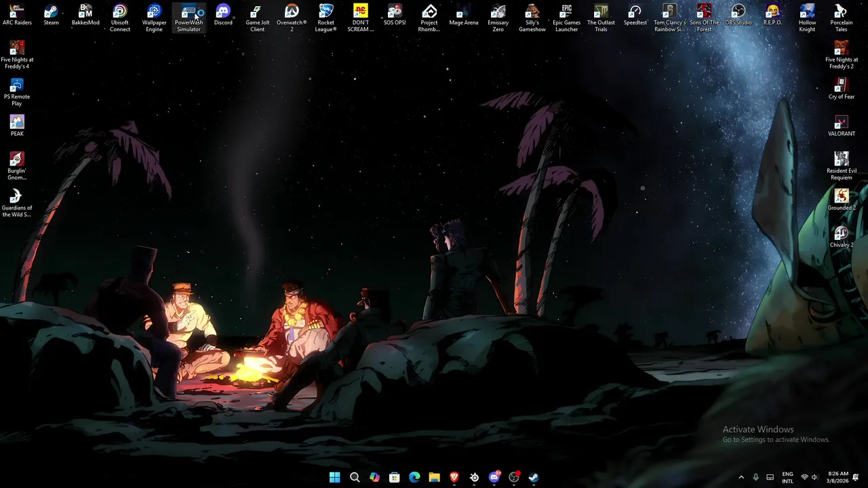The width and height of the screenshot is (868, 488).
Task: Click the Project Rhombus desktop icon
Action: coord(429,18)
